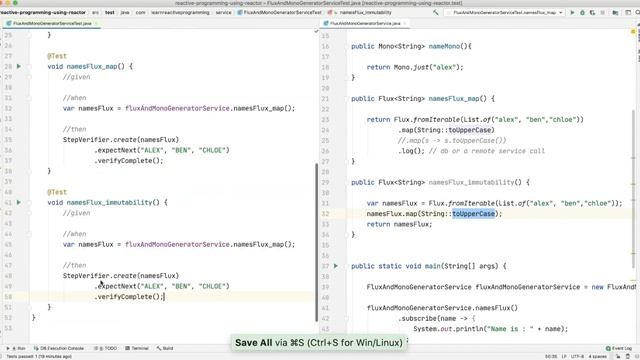The height and width of the screenshot is (360, 640).
Task: Click the Stop button in toolbar
Action: click(x=603, y=13)
